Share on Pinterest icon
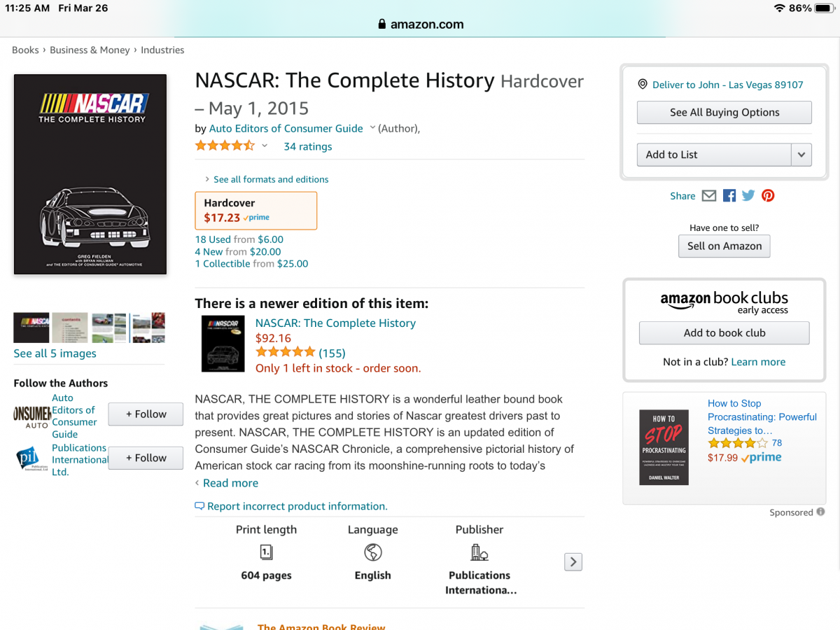Viewport: 840px width, 630px height. point(768,196)
